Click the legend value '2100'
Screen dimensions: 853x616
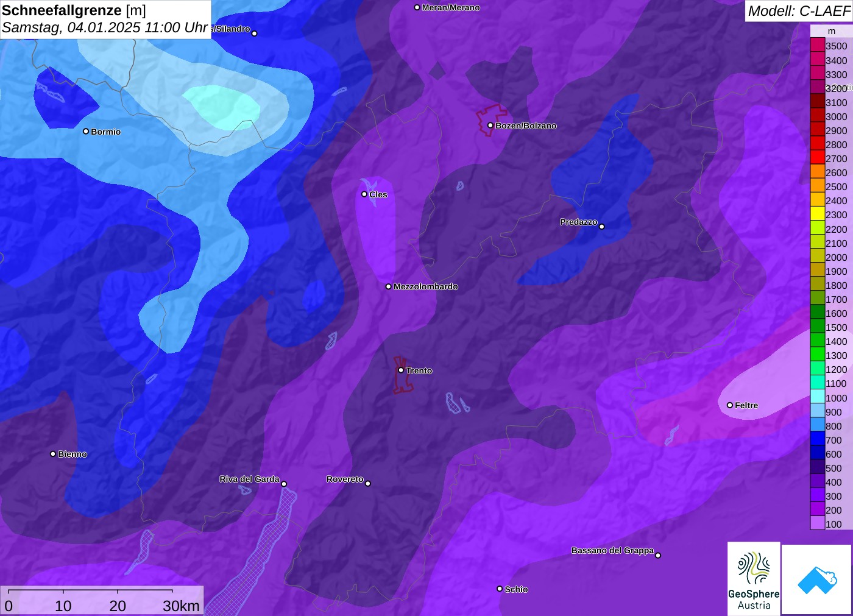[837, 243]
